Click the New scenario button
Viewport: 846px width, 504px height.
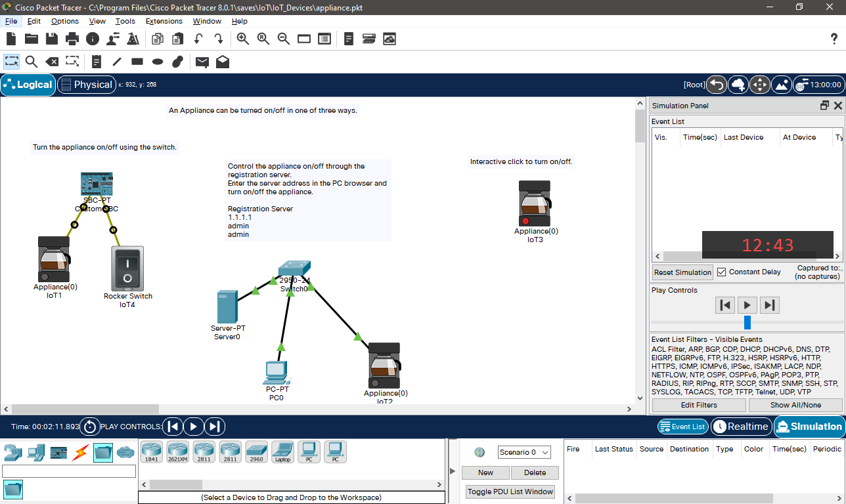coord(485,472)
